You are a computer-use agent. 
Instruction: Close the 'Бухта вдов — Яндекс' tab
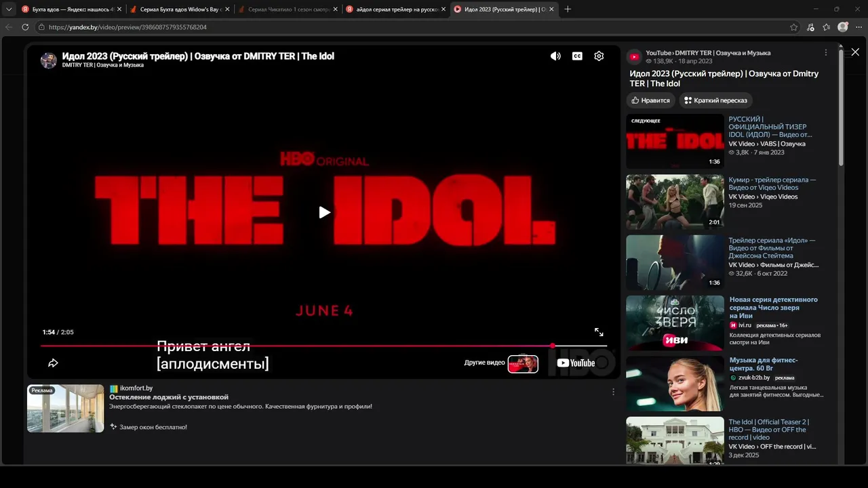[x=119, y=9]
